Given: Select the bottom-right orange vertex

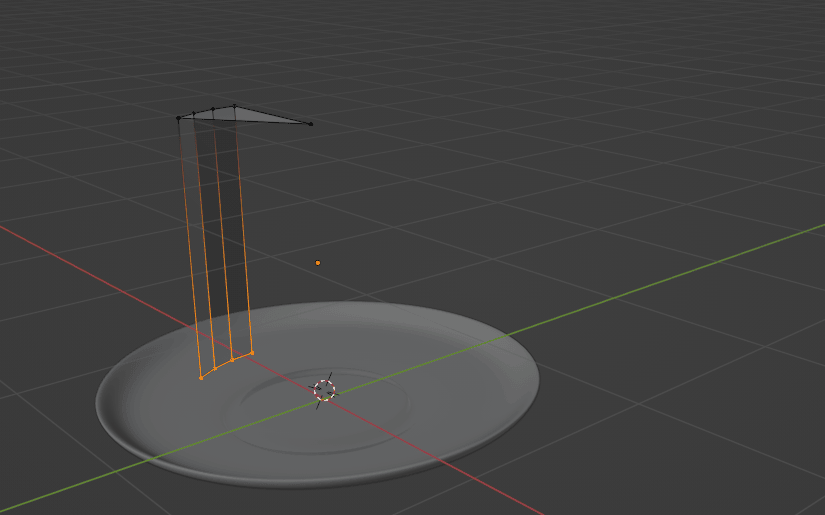Looking at the screenshot, I should click(252, 352).
